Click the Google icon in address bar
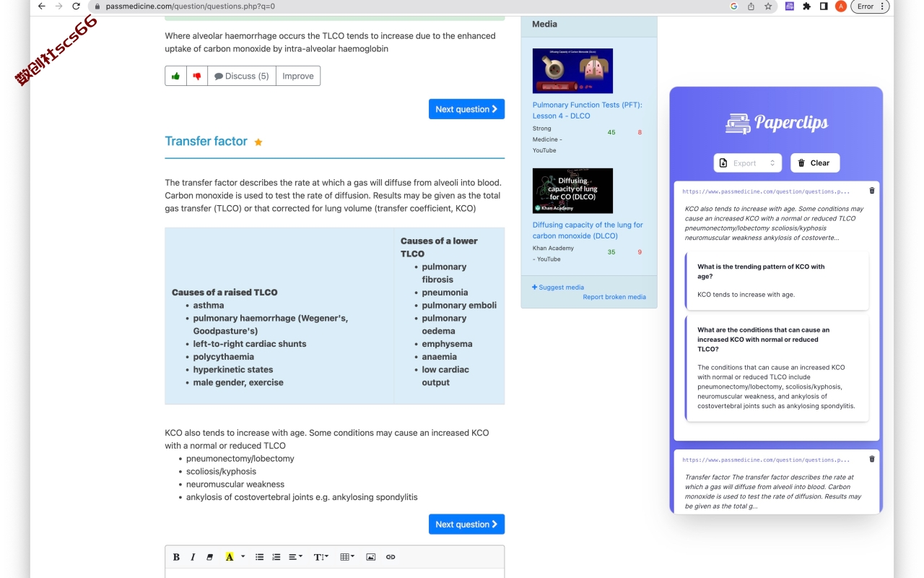924x578 pixels. [x=733, y=7]
